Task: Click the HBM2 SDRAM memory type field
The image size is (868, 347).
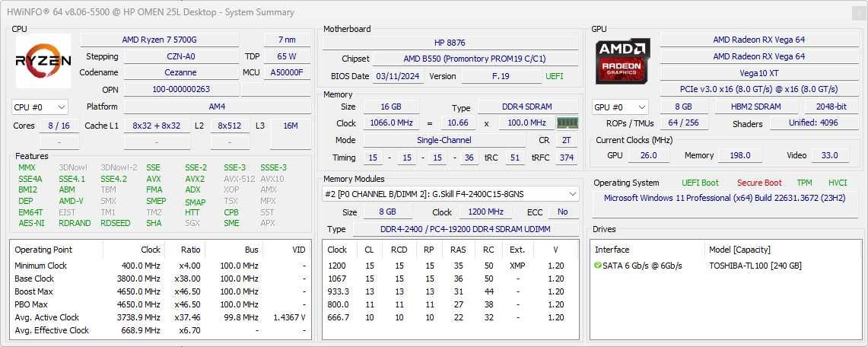Action: click(x=756, y=107)
